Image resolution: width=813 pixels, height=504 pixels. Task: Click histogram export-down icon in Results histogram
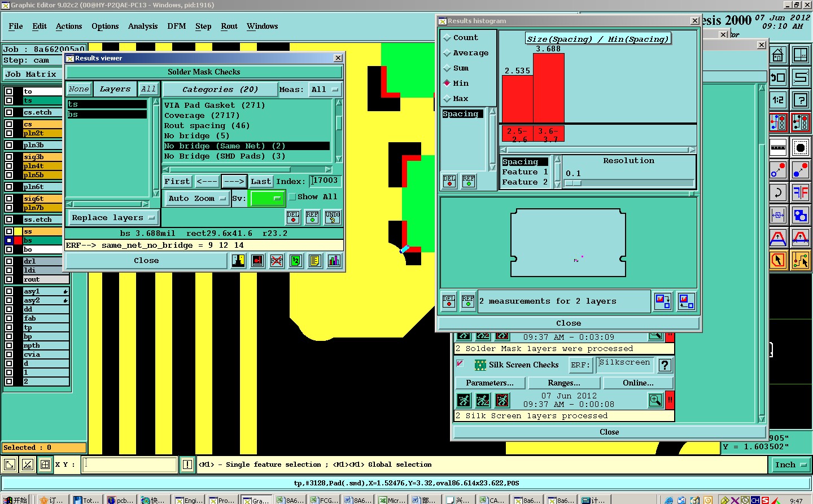tap(662, 301)
